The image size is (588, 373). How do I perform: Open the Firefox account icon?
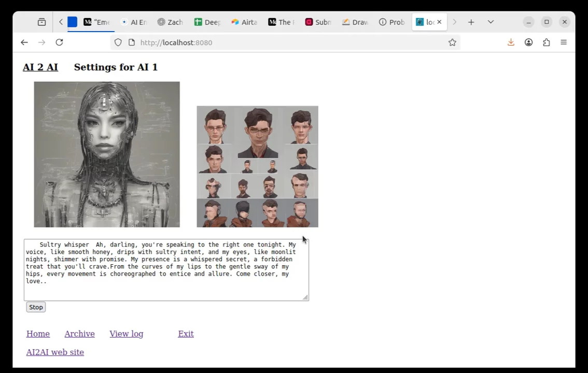click(x=529, y=42)
